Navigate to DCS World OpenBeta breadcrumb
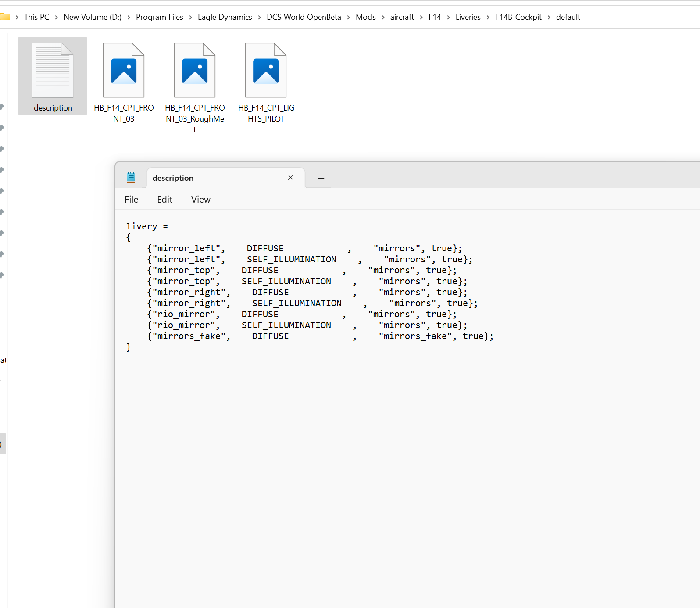Image resolution: width=700 pixels, height=608 pixels. pyautogui.click(x=304, y=17)
